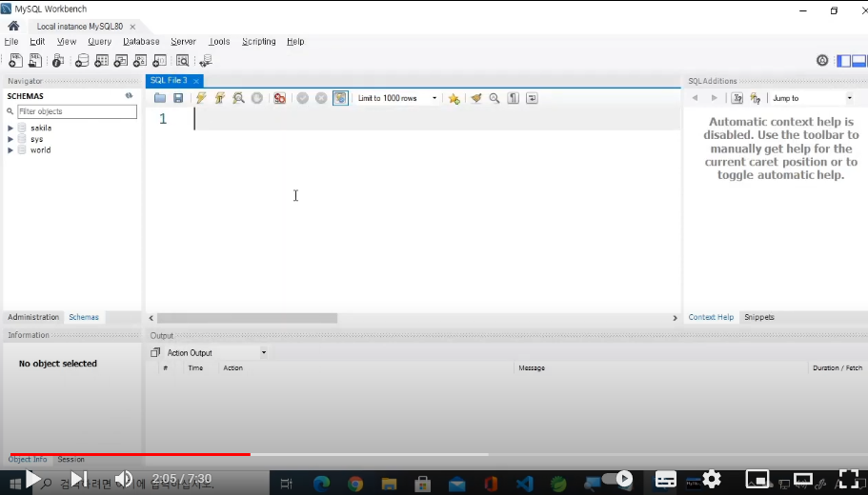This screenshot has height=495, width=868.
Task: Go forward in context help history
Action: [714, 98]
